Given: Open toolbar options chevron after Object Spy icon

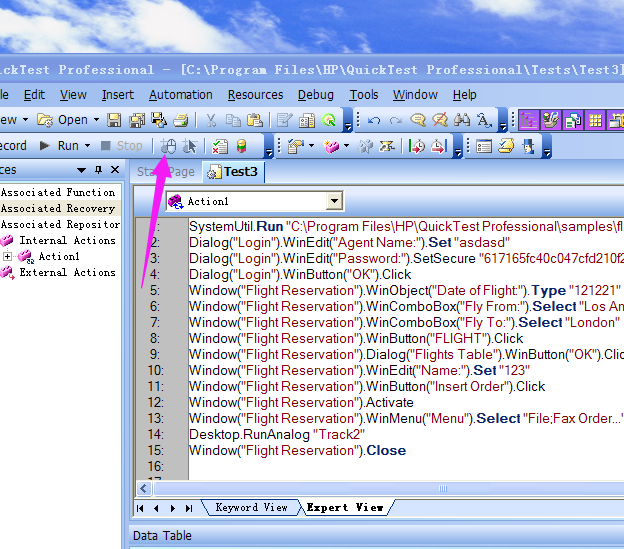Looking at the screenshot, I should 547,146.
